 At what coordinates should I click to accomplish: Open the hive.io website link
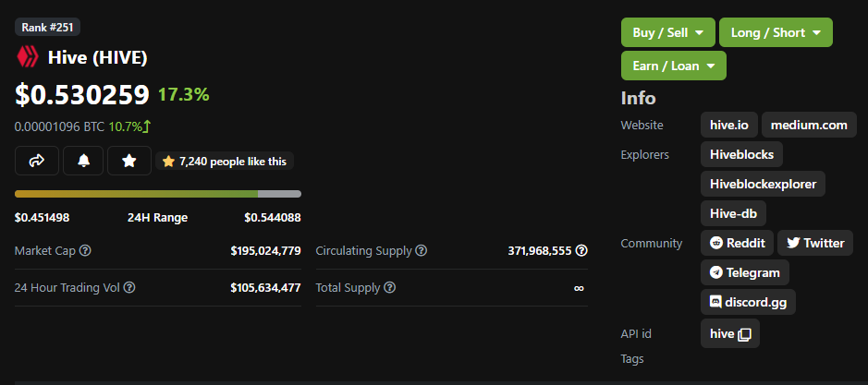point(729,125)
